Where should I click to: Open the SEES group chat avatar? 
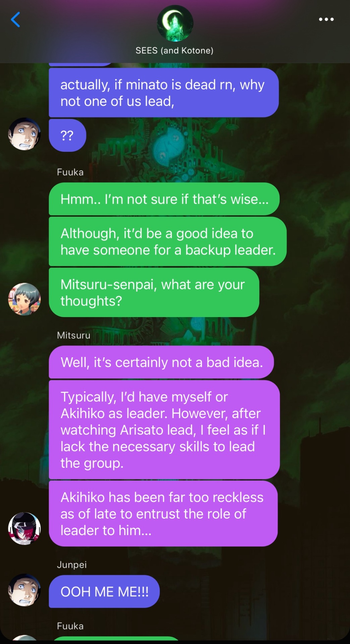[x=175, y=23]
